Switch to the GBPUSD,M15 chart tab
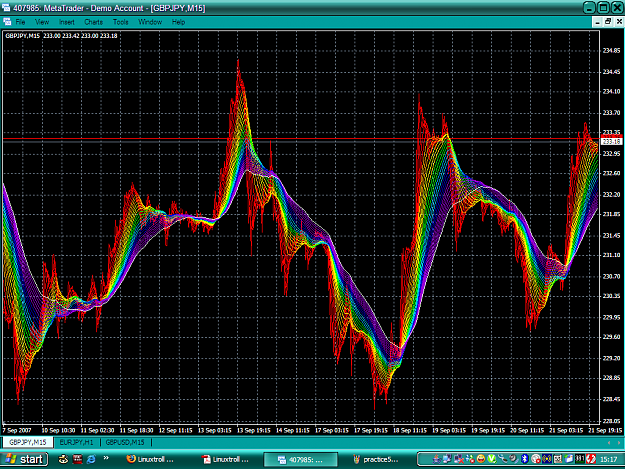Viewport: 625px width, 469px height. click(x=125, y=442)
